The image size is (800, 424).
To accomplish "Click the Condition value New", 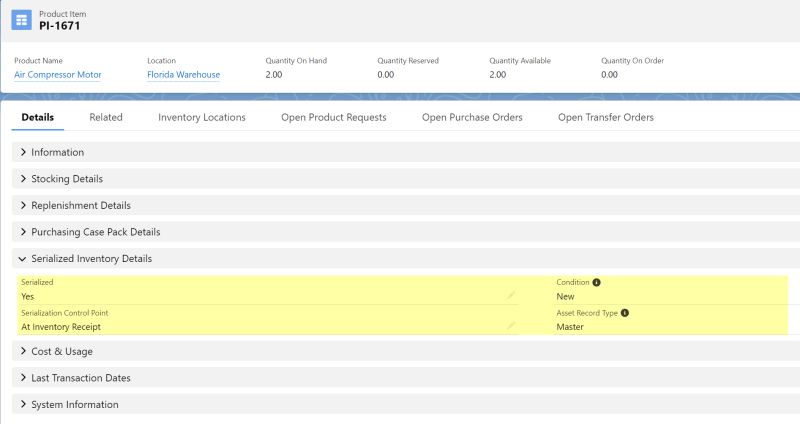I will click(x=565, y=296).
